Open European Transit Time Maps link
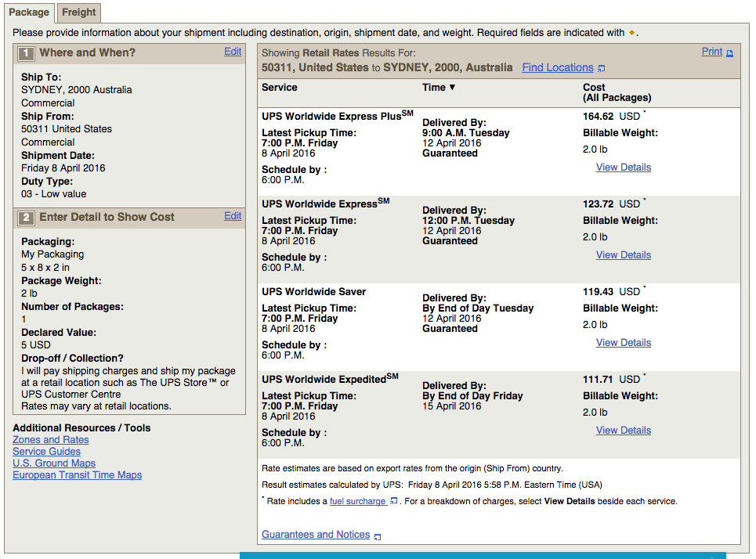 pos(78,475)
